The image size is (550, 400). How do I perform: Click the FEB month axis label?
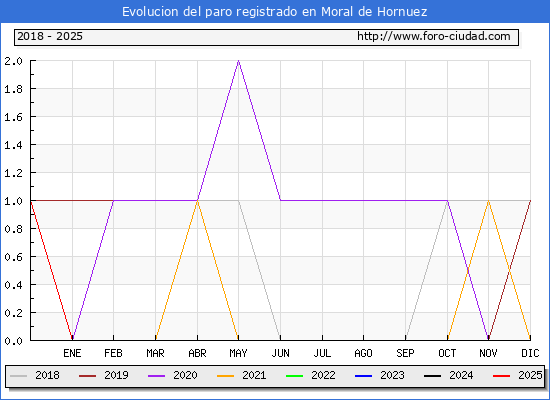click(x=113, y=353)
